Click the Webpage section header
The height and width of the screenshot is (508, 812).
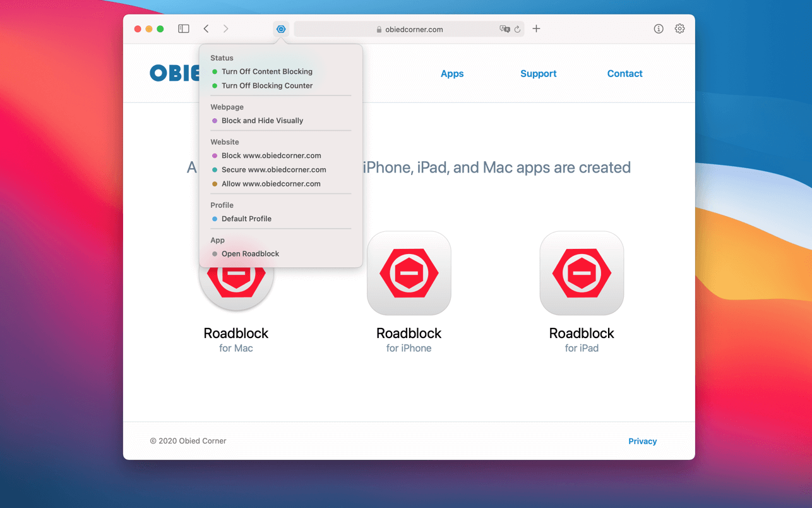(227, 107)
